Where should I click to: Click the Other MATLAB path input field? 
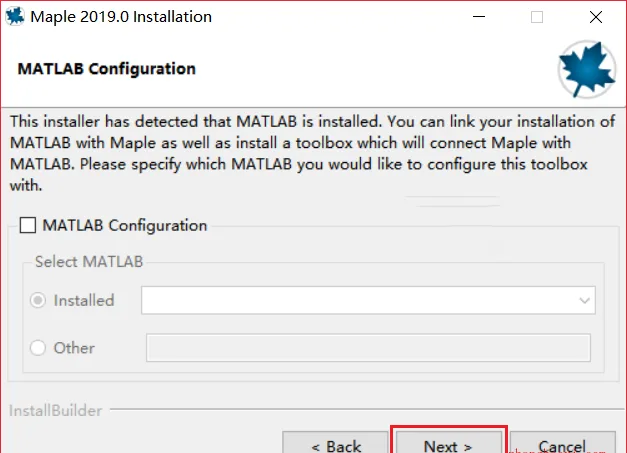pyautogui.click(x=368, y=348)
